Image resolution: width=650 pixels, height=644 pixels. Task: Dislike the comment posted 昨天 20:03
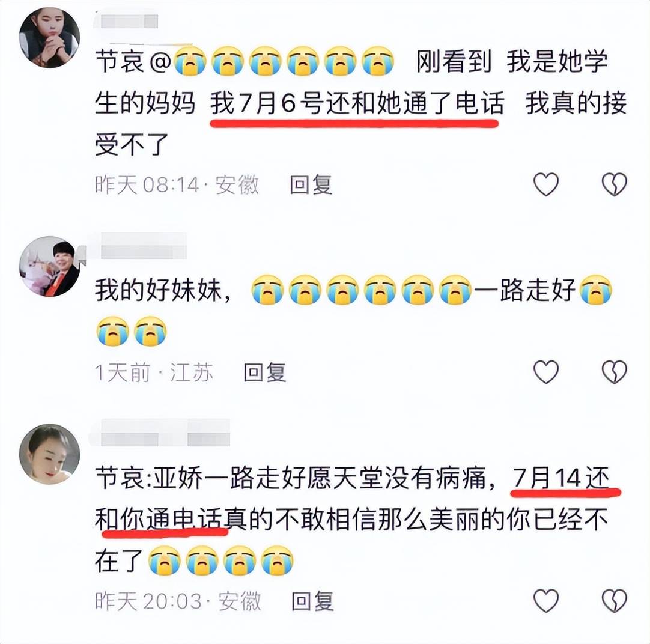[615, 601]
